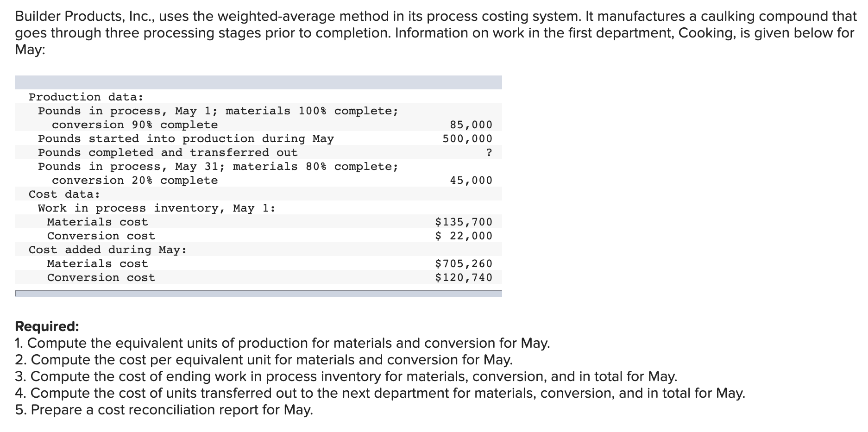Image resolution: width=868 pixels, height=432 pixels.
Task: Click 'Work in process inventory, May 1:'
Action: click(x=157, y=208)
